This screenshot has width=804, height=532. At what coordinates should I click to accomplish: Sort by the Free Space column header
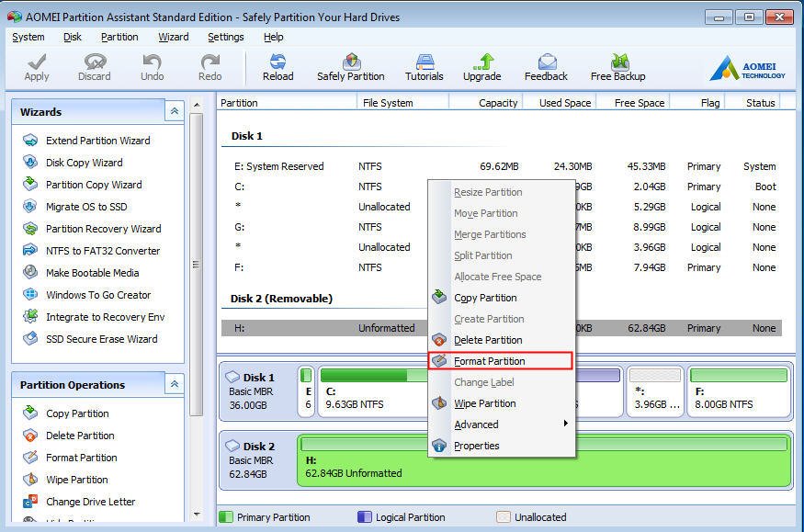tap(633, 103)
